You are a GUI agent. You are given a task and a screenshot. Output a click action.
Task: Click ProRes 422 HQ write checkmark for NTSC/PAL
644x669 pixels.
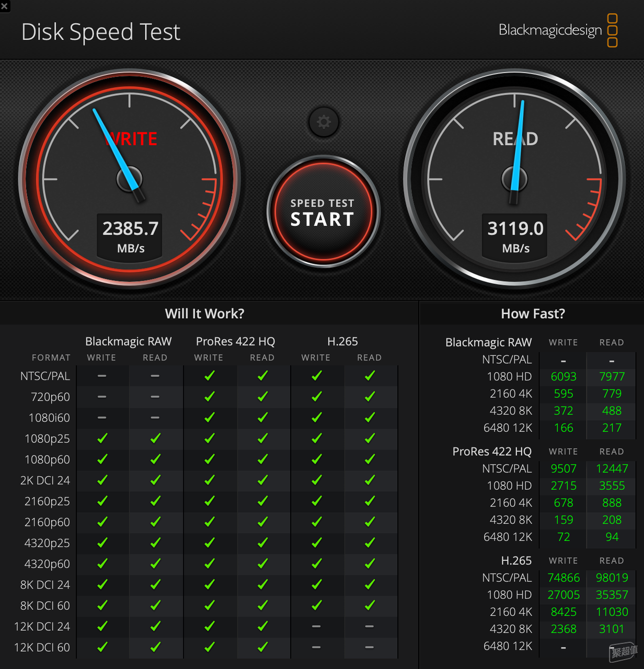[210, 376]
